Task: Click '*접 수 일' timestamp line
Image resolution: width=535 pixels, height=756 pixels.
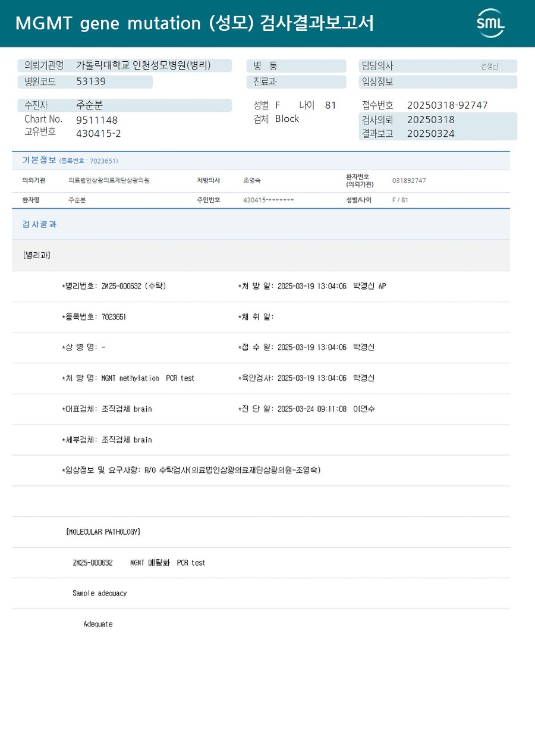Action: tap(306, 347)
